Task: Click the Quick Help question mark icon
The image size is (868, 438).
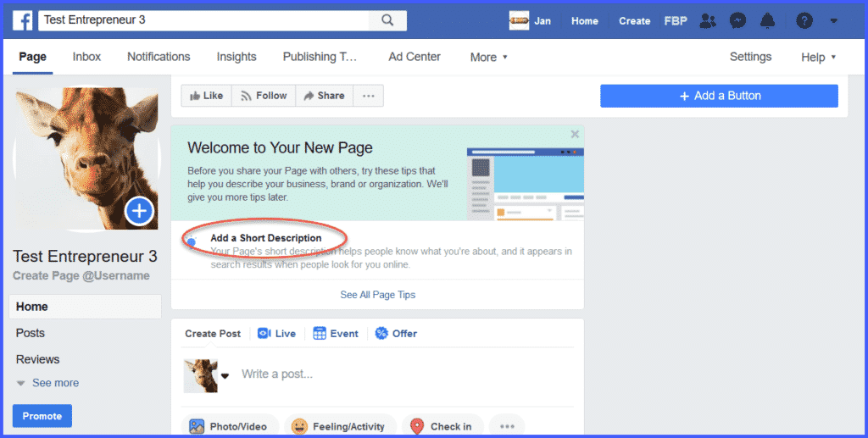Action: click(804, 21)
